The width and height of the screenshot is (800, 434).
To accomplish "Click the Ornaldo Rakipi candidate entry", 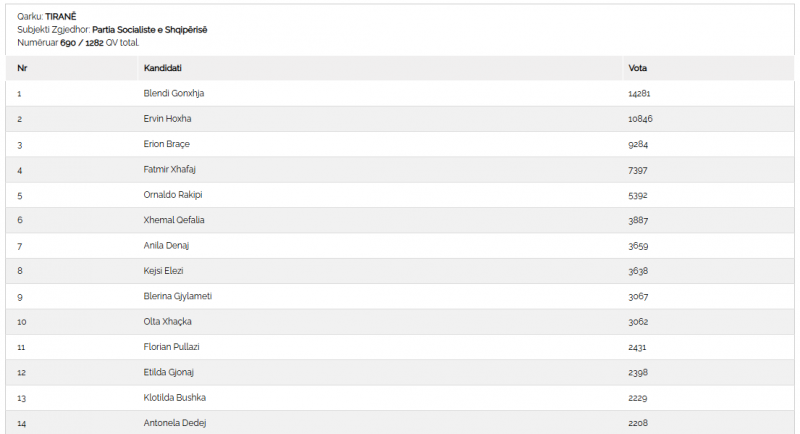I will (173, 195).
